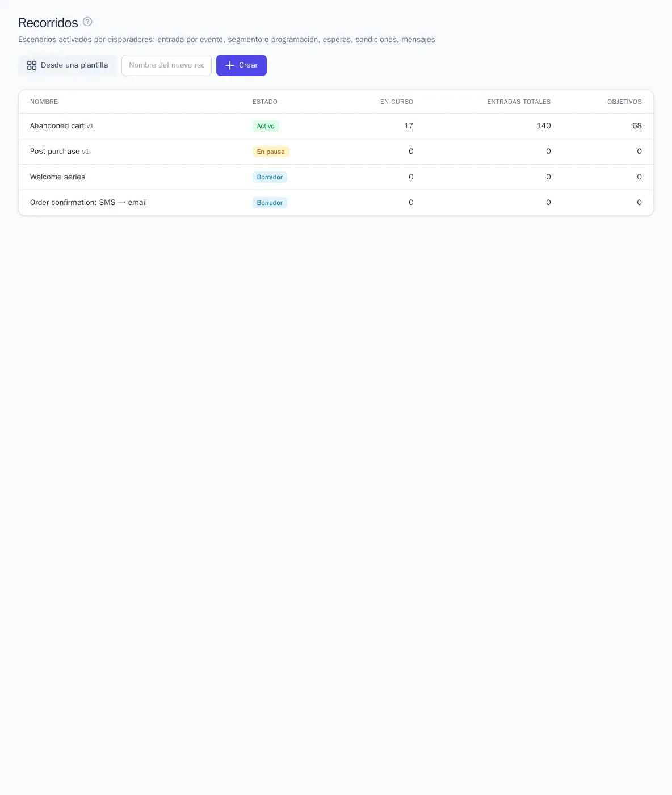The image size is (672, 795).
Task: Click the Activo status badge
Action: click(266, 126)
